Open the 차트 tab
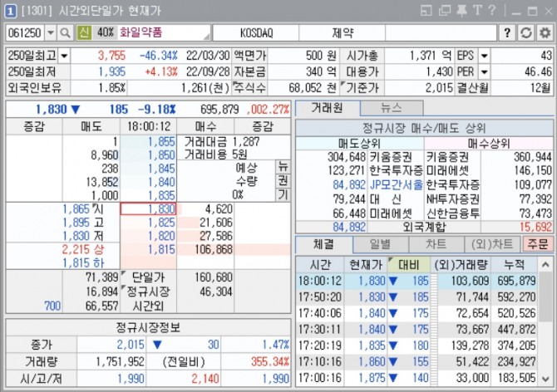The image size is (557, 392). (435, 243)
